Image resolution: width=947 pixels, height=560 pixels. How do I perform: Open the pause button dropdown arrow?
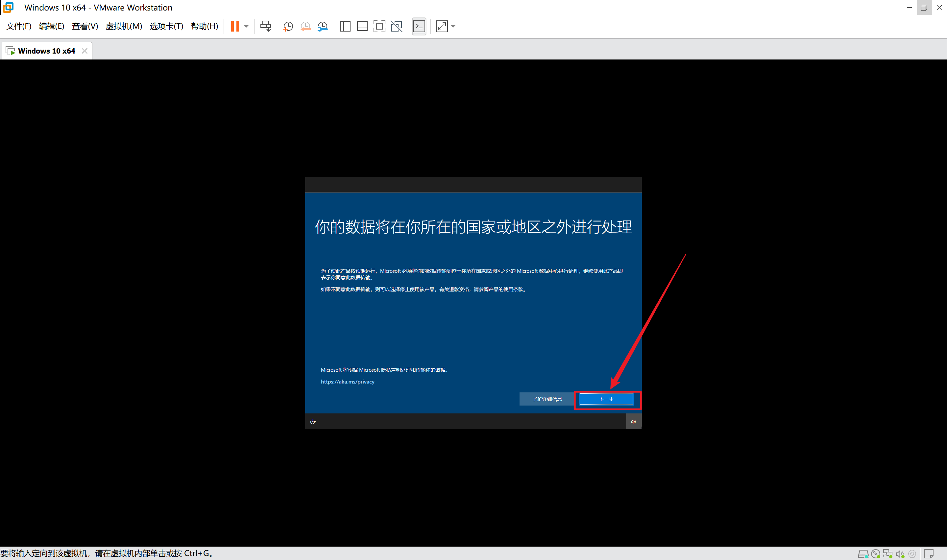tap(247, 26)
